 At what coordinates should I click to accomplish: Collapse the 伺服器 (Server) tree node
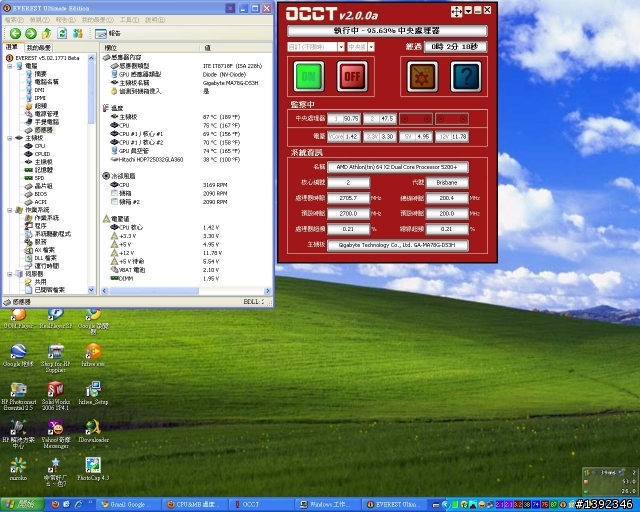[x=10, y=274]
